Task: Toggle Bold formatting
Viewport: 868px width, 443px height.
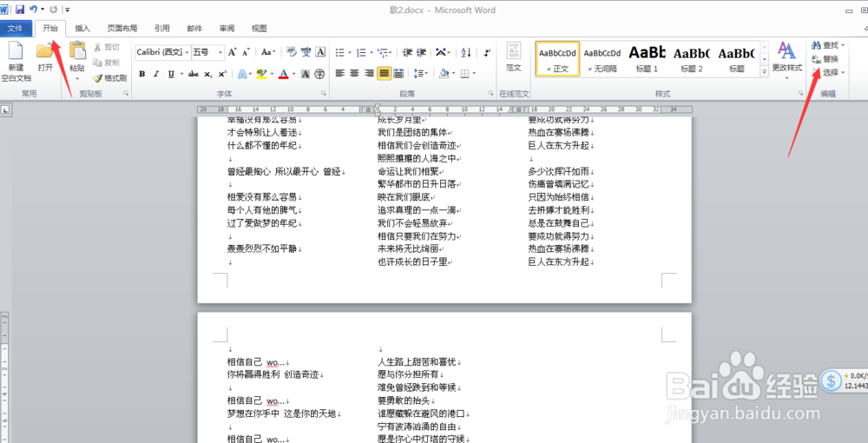Action: coord(142,74)
